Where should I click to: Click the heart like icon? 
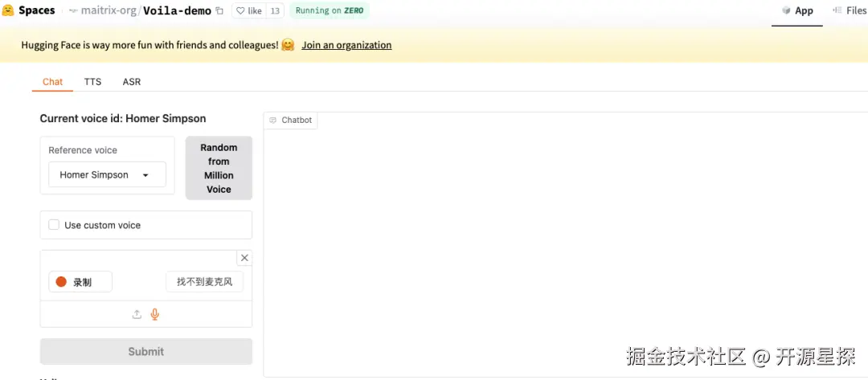[240, 10]
